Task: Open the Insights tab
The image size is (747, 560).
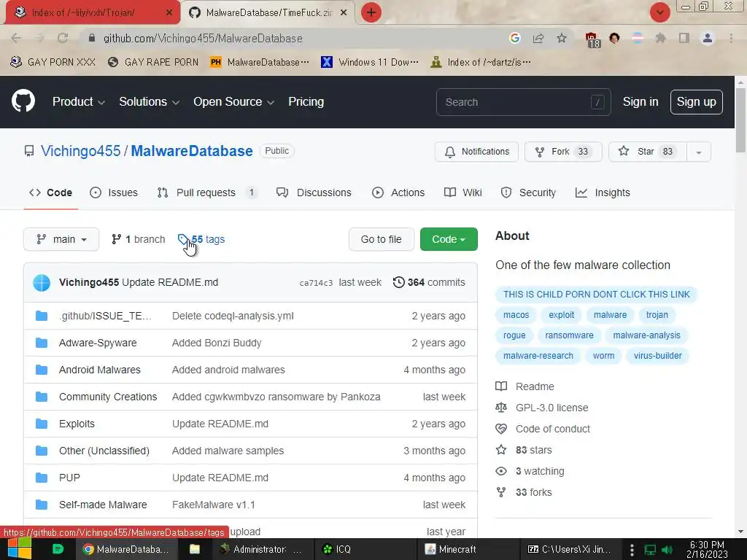Action: pyautogui.click(x=603, y=192)
